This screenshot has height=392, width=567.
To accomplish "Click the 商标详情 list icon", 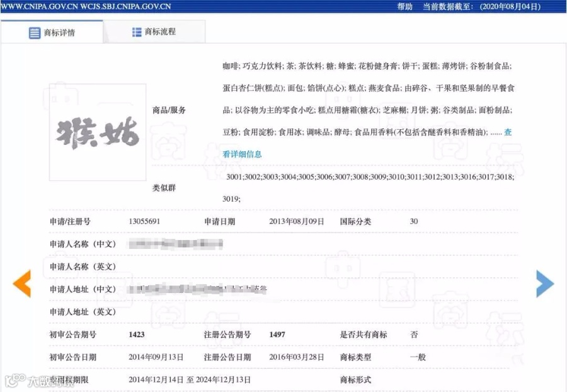I will [35, 33].
